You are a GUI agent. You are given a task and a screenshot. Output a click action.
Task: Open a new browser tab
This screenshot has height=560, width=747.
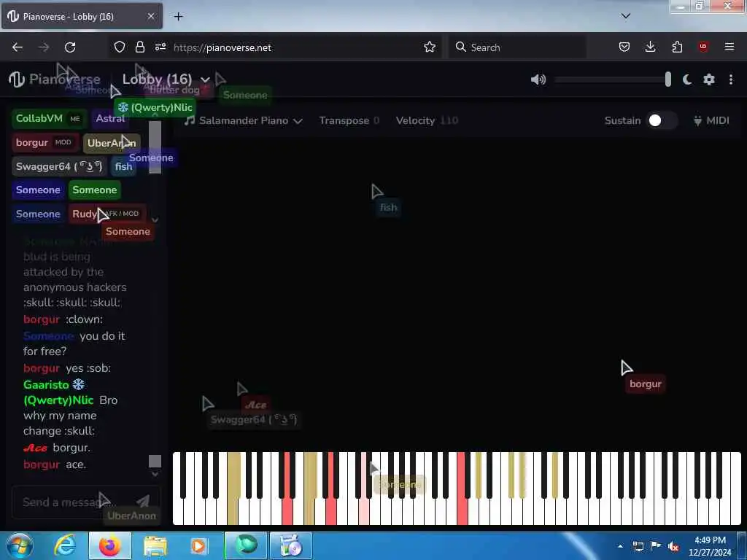coord(178,17)
